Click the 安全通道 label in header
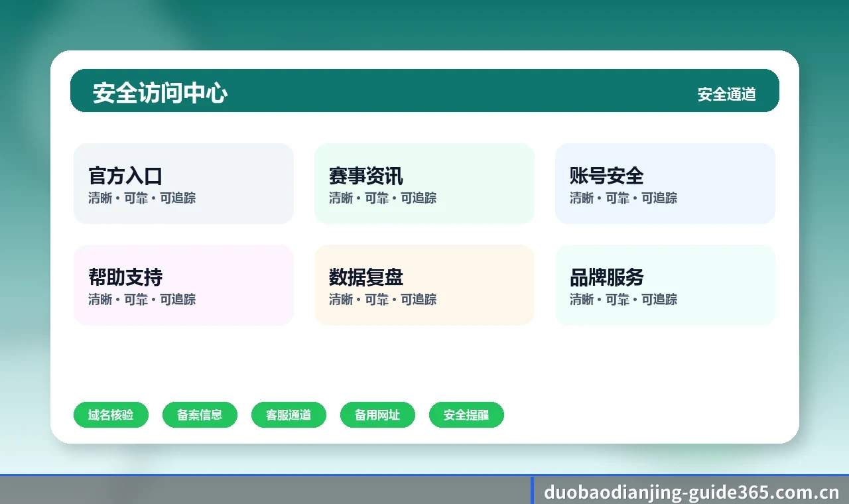 [727, 94]
